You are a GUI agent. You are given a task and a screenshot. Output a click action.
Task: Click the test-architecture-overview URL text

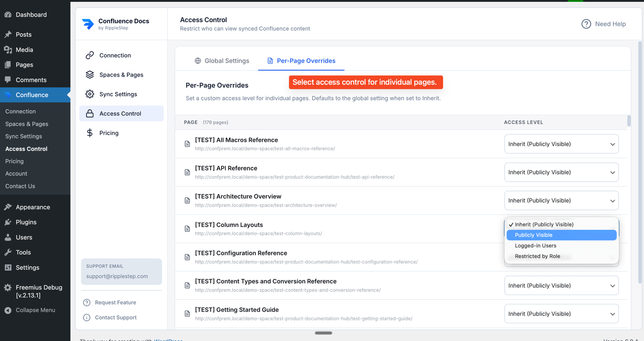pos(266,205)
